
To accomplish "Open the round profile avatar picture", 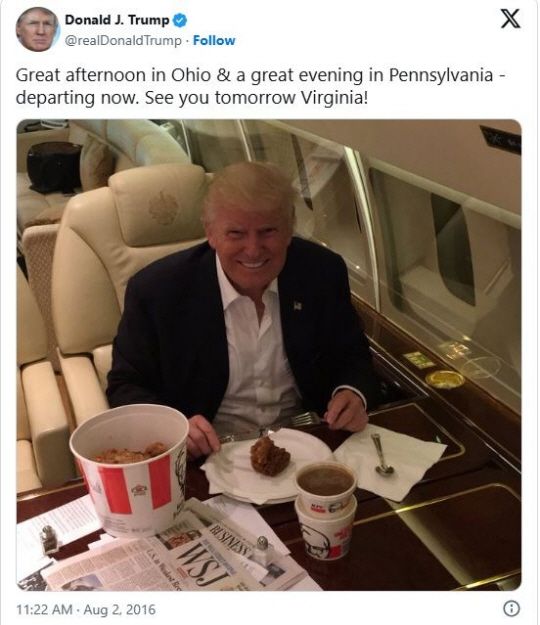I will (37, 29).
